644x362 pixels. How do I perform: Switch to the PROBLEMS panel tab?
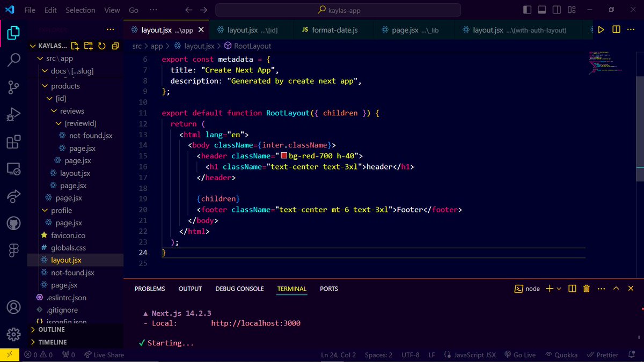click(x=150, y=289)
